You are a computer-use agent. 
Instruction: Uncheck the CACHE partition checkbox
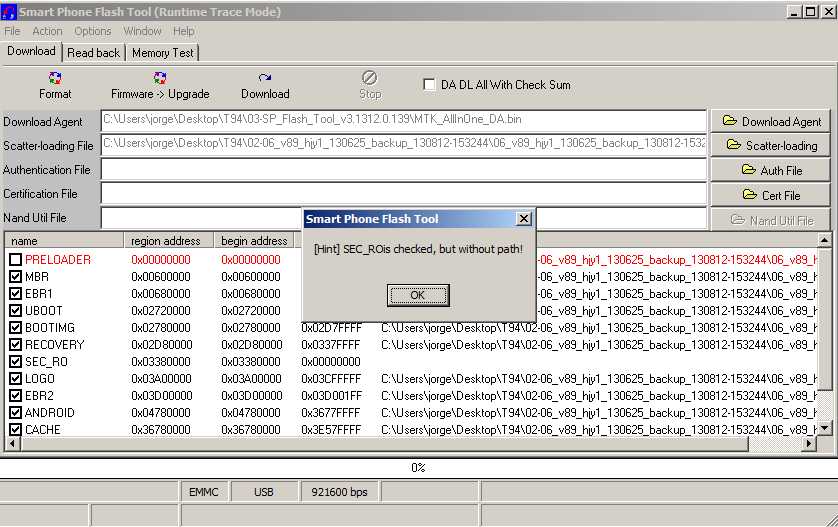point(15,430)
